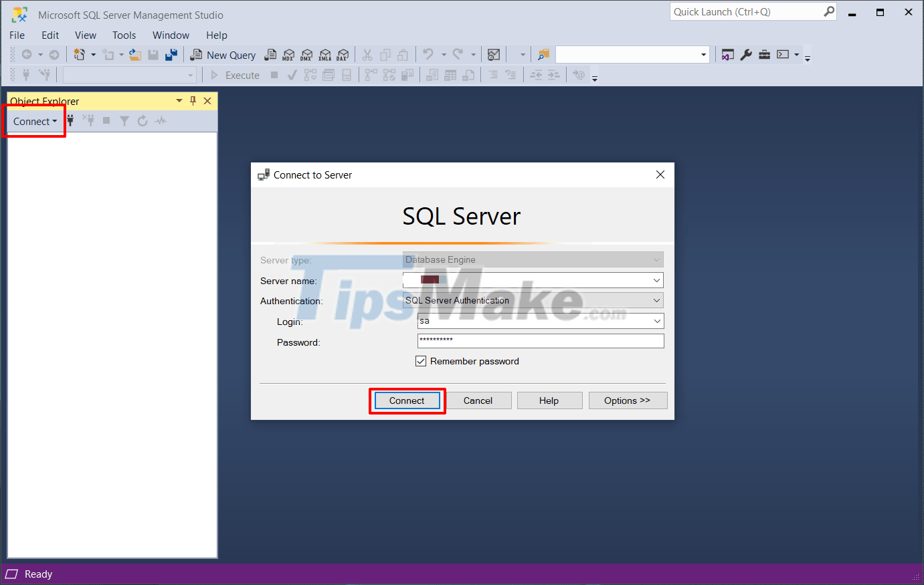Refresh the Object Explorer view
Image resolution: width=924 pixels, height=585 pixels.
pos(143,121)
